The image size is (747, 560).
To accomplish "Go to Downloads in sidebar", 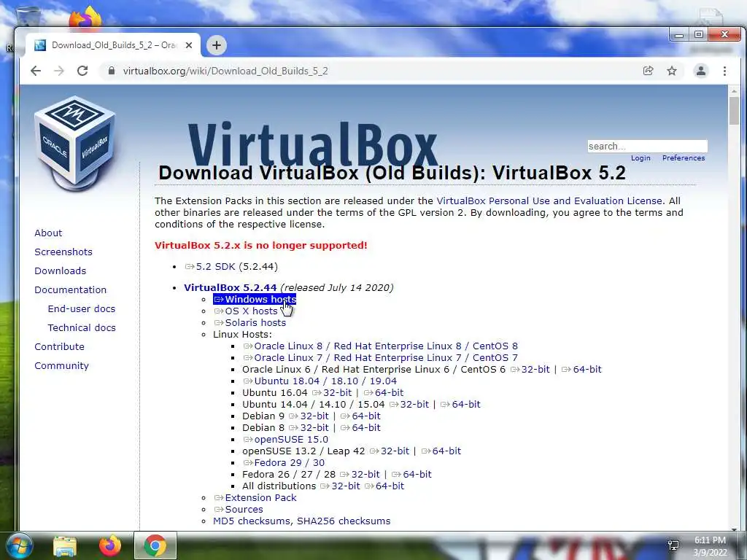I will (60, 271).
